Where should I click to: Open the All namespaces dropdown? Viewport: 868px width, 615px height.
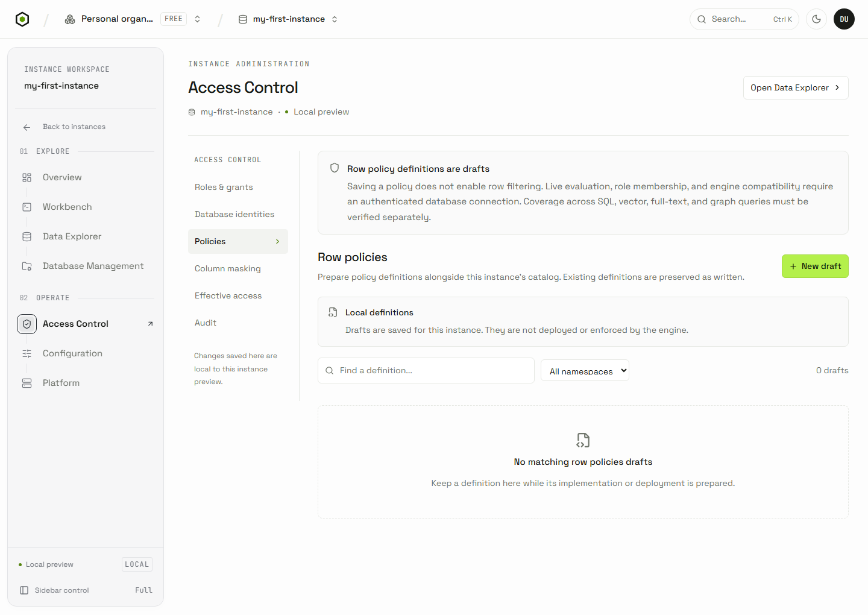[585, 370]
